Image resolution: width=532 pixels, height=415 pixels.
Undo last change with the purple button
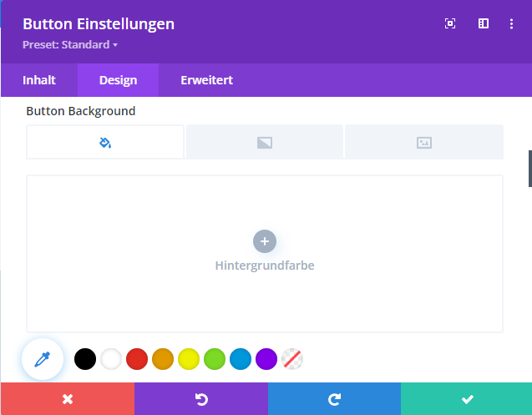pos(200,399)
